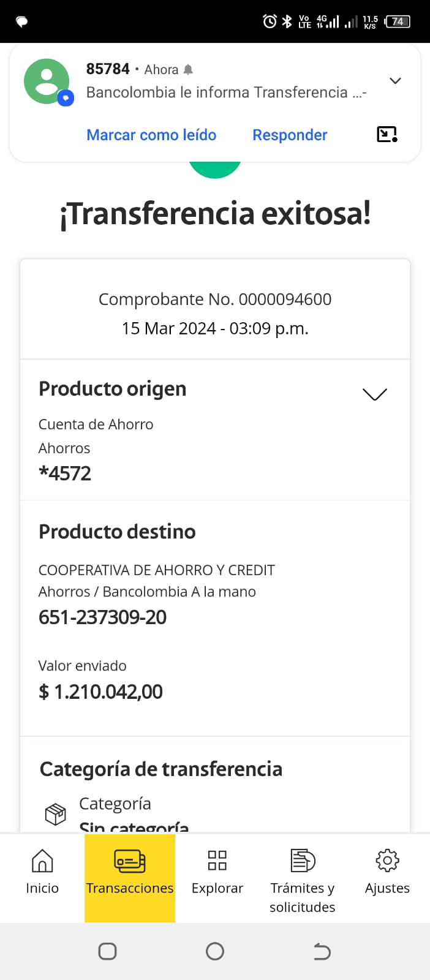The height and width of the screenshot is (980, 430).
Task: Open the Sin categoría selector
Action: click(134, 826)
